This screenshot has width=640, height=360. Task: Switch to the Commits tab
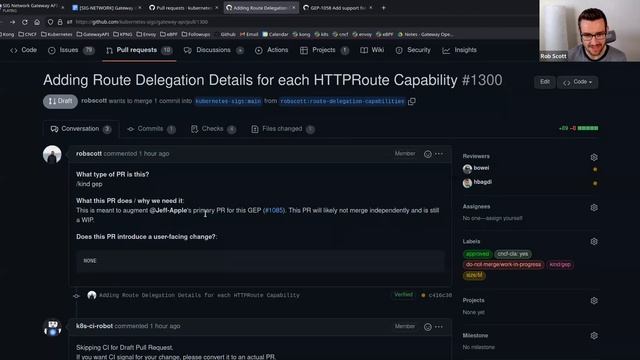(x=151, y=129)
